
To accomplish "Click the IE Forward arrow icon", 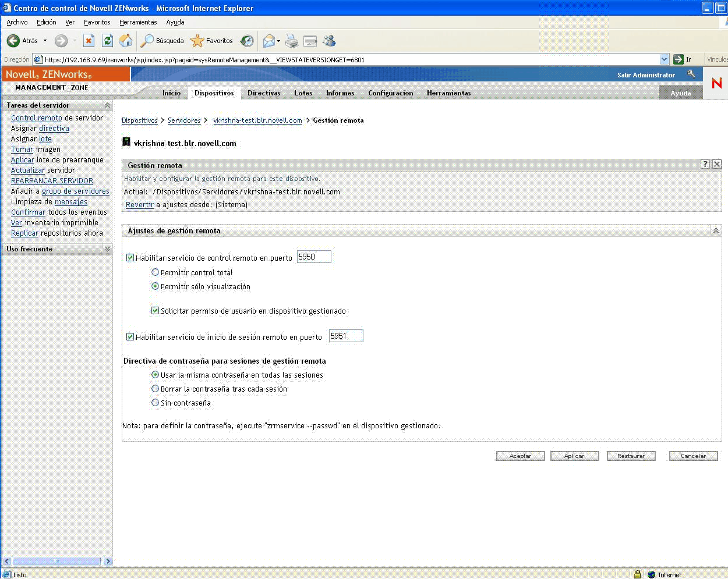I will point(61,41).
